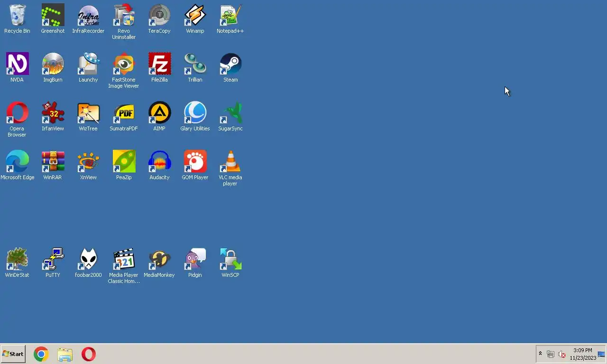This screenshot has width=607, height=364.
Task: Select the PuTTY desktop shortcut
Action: pos(53,263)
